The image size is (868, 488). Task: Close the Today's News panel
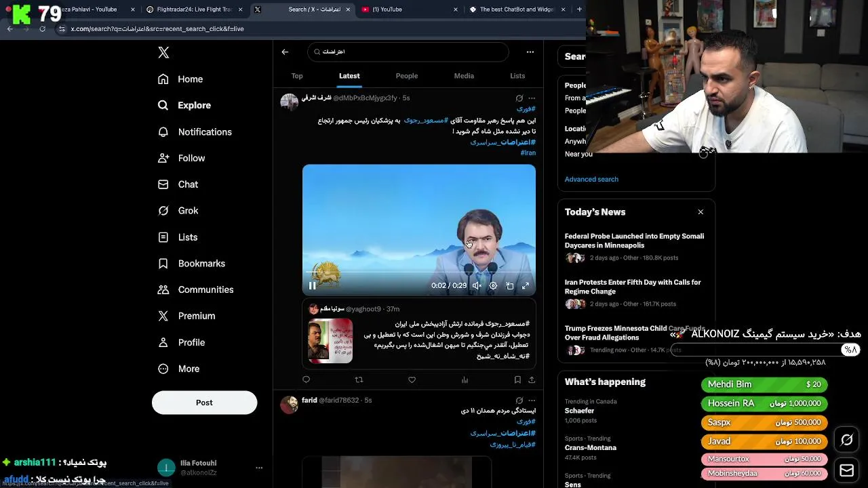click(x=701, y=212)
